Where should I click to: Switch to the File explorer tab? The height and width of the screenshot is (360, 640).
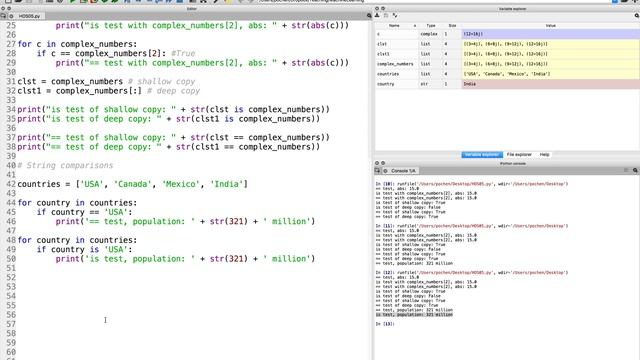click(519, 155)
